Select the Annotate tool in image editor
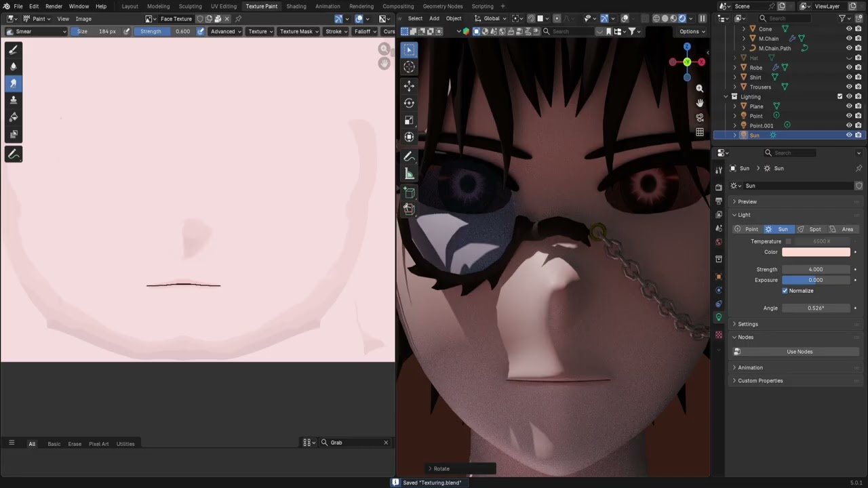The width and height of the screenshot is (868, 488). coord(14,155)
